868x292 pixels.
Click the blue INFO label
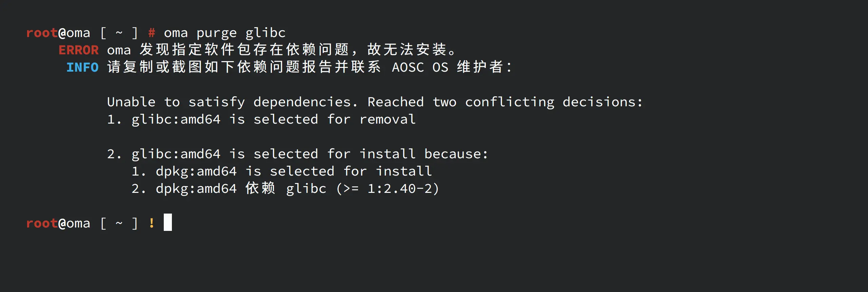(x=82, y=67)
